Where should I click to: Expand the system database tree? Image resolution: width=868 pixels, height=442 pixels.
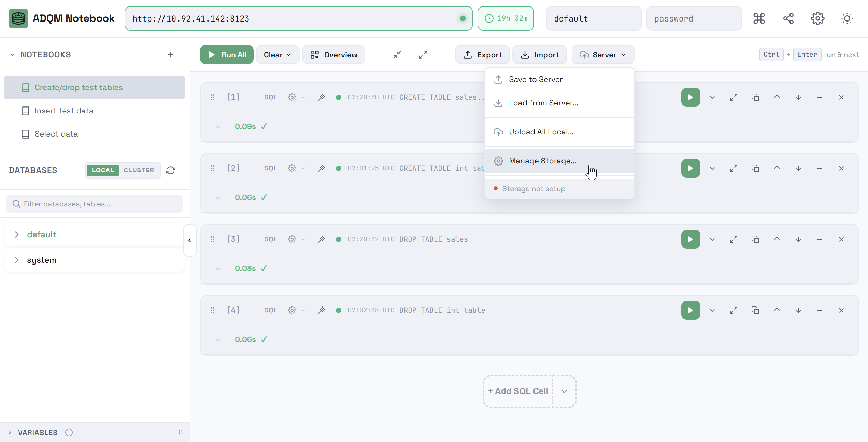[x=17, y=260]
